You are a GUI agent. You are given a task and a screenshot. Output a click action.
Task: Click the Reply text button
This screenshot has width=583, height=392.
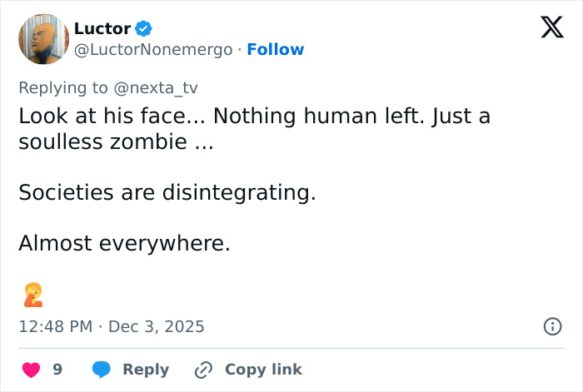[146, 369]
